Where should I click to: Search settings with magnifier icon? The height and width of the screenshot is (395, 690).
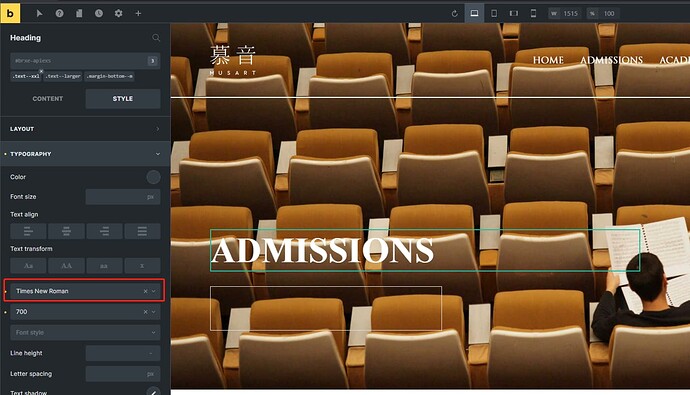[156, 38]
